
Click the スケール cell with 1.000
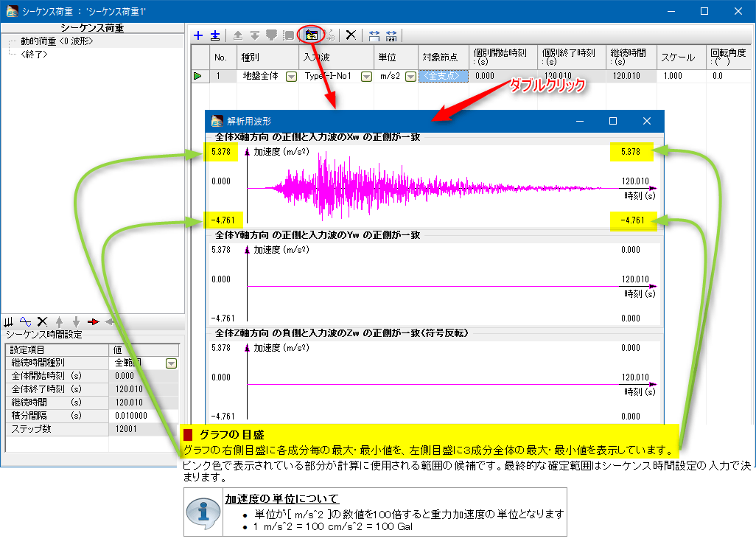(681, 76)
